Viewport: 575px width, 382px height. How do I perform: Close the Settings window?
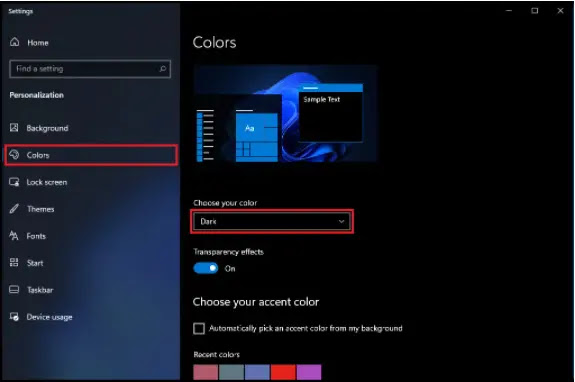pyautogui.click(x=560, y=11)
